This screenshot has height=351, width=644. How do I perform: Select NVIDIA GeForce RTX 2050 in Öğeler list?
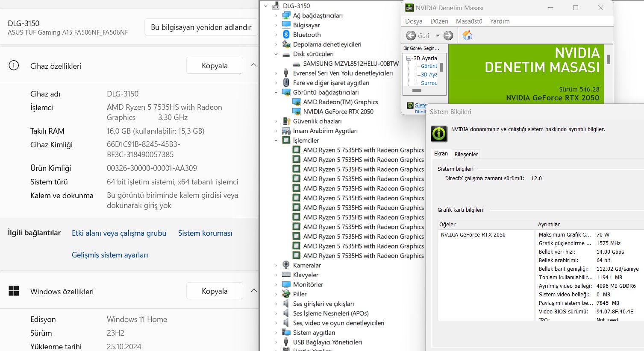(473, 234)
